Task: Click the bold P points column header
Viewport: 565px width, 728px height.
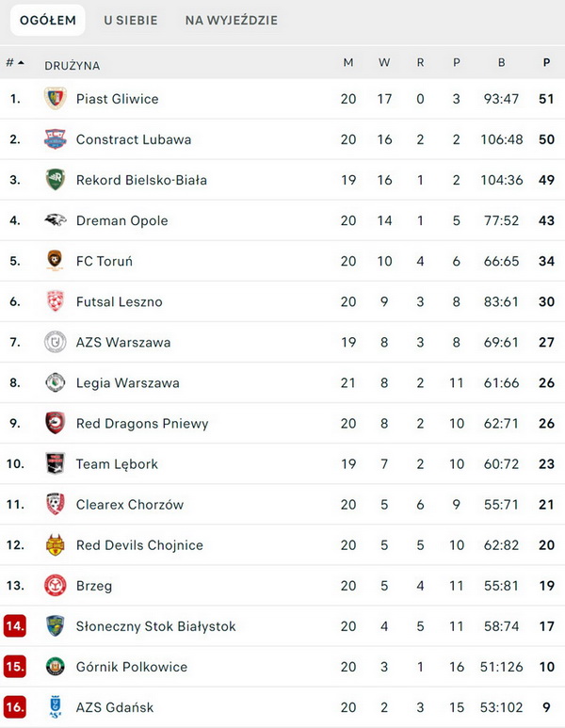Action: click(x=546, y=63)
